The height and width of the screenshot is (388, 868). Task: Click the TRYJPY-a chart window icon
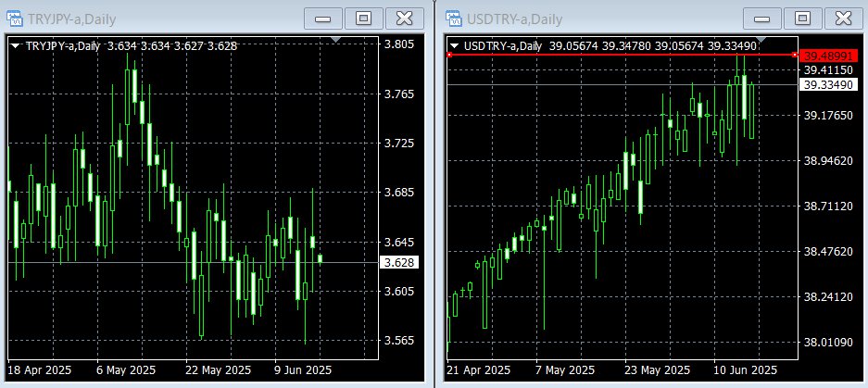pyautogui.click(x=15, y=19)
